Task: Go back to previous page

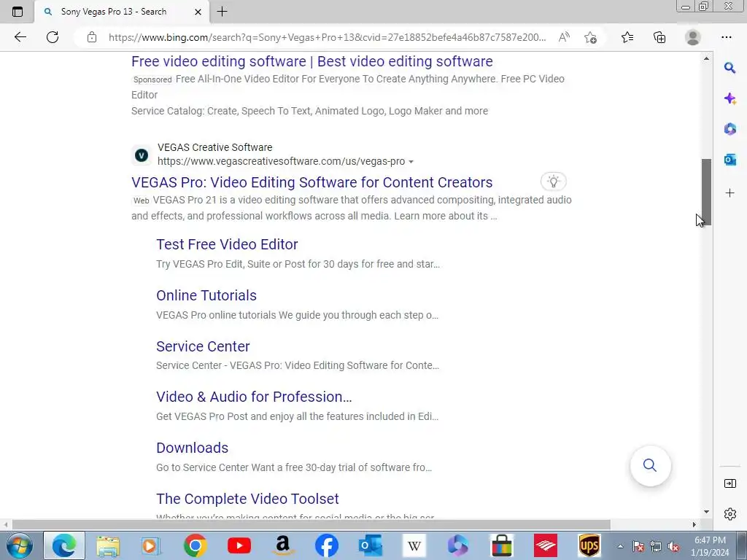Action: (20, 37)
